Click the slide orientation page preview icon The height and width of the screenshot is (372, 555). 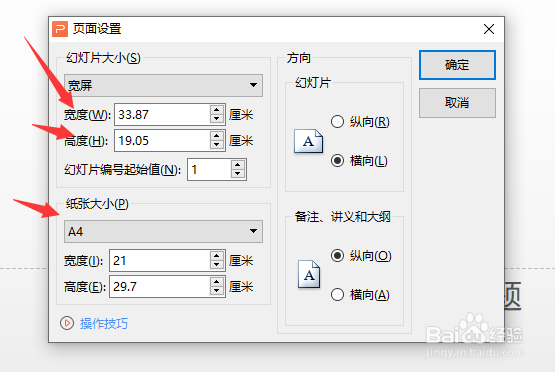point(308,141)
